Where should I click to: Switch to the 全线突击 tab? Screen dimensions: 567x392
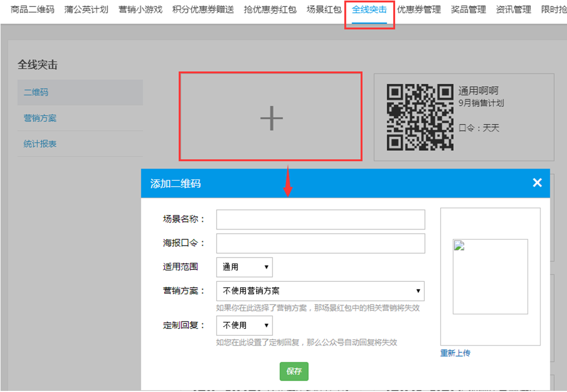click(369, 10)
